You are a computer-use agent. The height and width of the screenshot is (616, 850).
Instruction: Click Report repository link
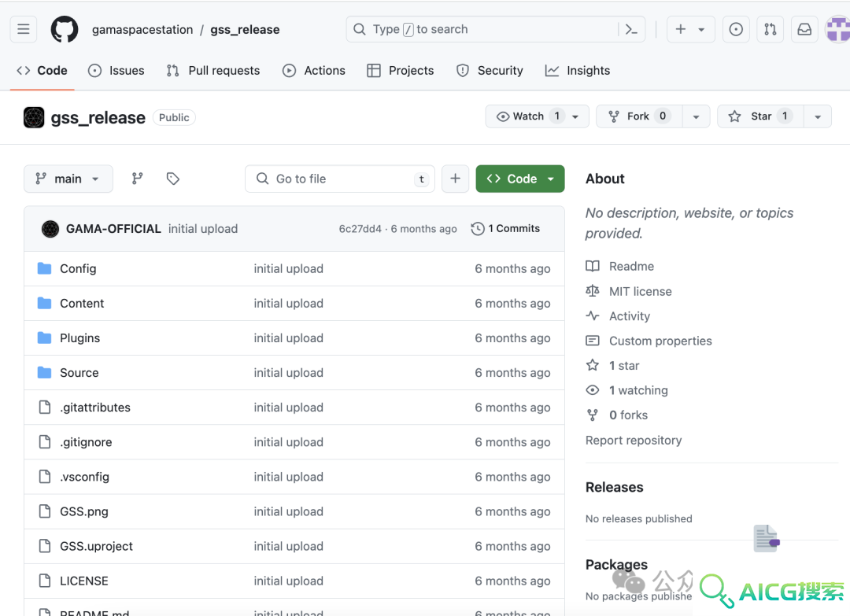coord(634,441)
